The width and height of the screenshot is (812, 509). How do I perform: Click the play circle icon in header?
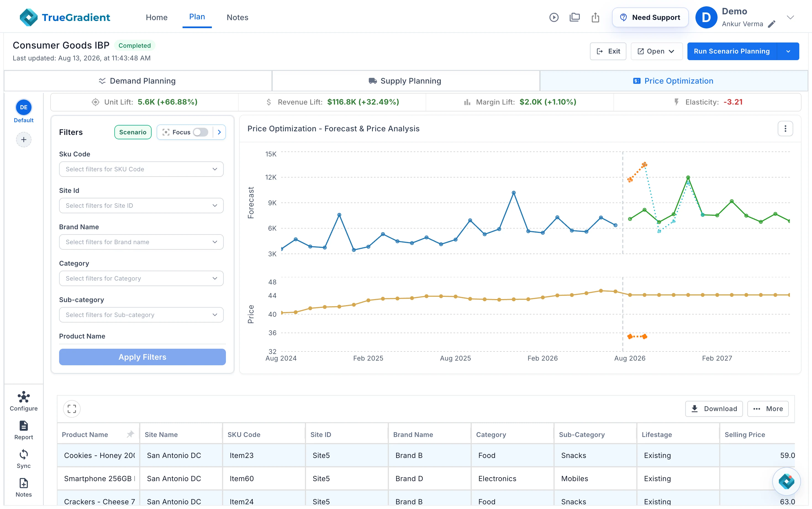553,17
